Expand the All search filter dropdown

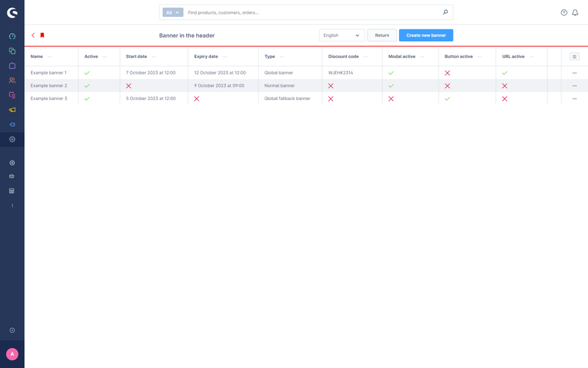(x=173, y=13)
